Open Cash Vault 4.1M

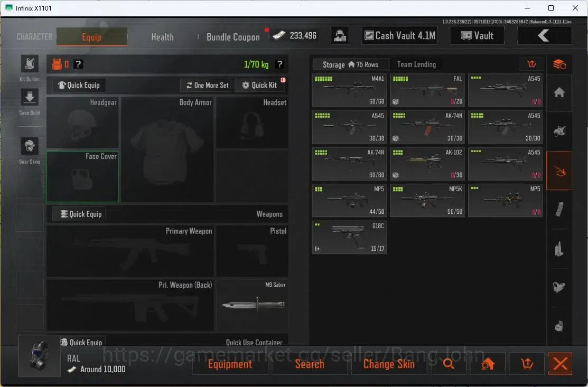coord(399,35)
